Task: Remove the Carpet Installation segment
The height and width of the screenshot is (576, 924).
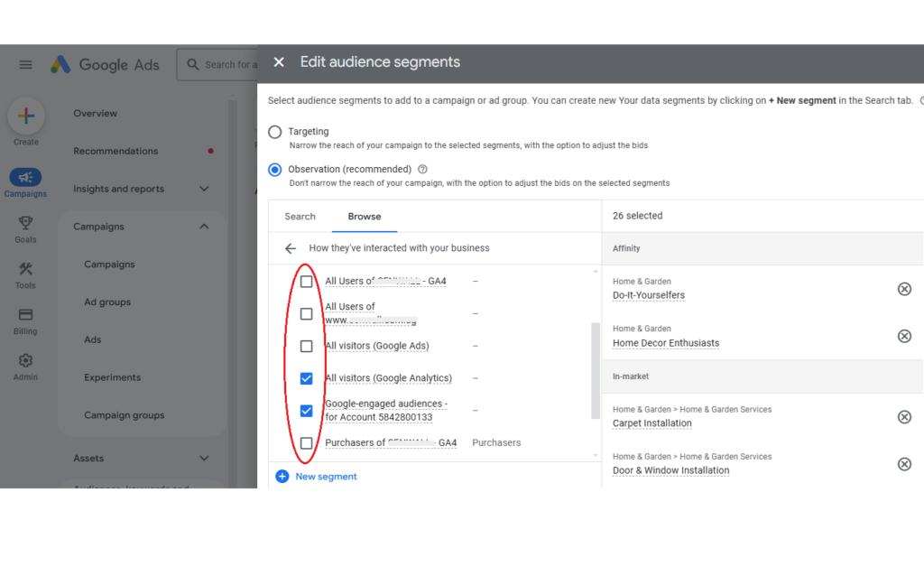Action: [x=904, y=417]
